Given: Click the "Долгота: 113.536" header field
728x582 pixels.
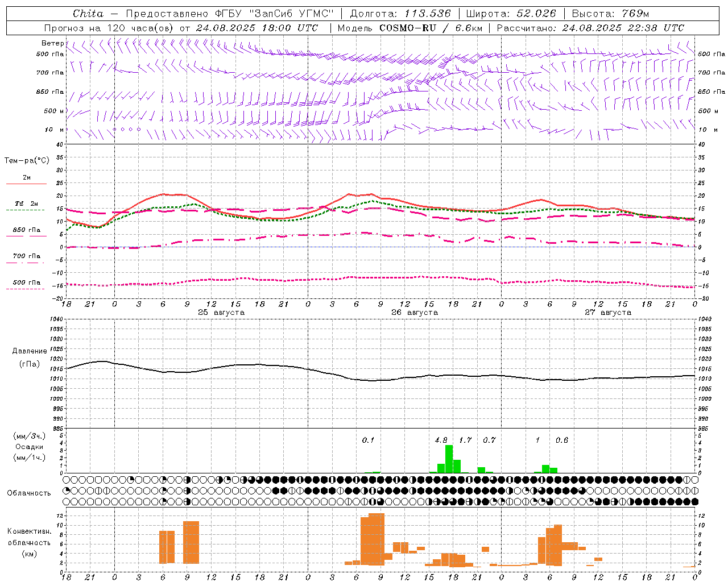Looking at the screenshot, I should [400, 14].
